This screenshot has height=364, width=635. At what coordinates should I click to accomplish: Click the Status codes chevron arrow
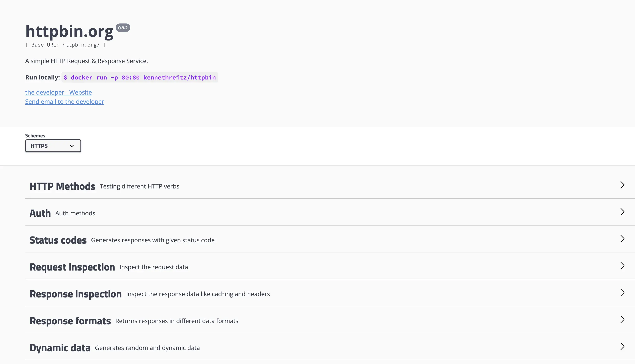[622, 239]
